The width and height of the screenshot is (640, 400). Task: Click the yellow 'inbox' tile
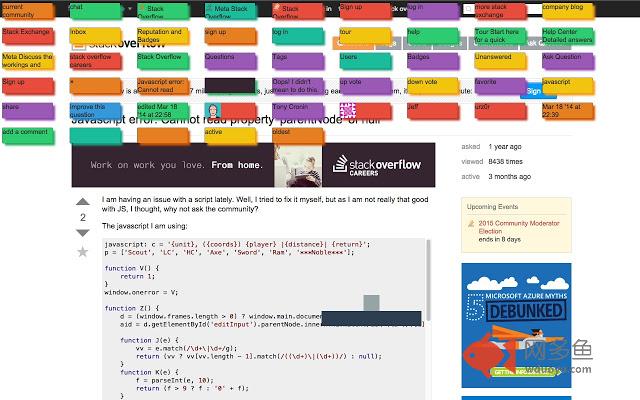pyautogui.click(x=96, y=36)
